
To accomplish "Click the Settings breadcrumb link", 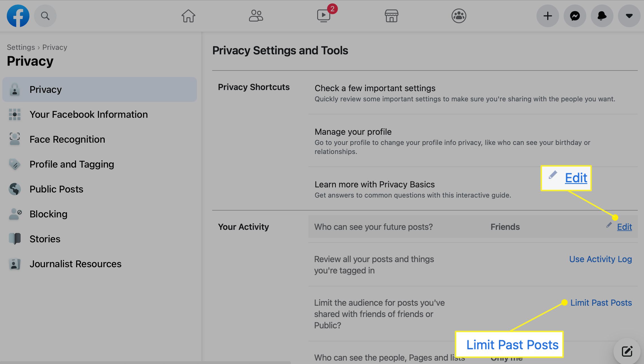I will (21, 47).
